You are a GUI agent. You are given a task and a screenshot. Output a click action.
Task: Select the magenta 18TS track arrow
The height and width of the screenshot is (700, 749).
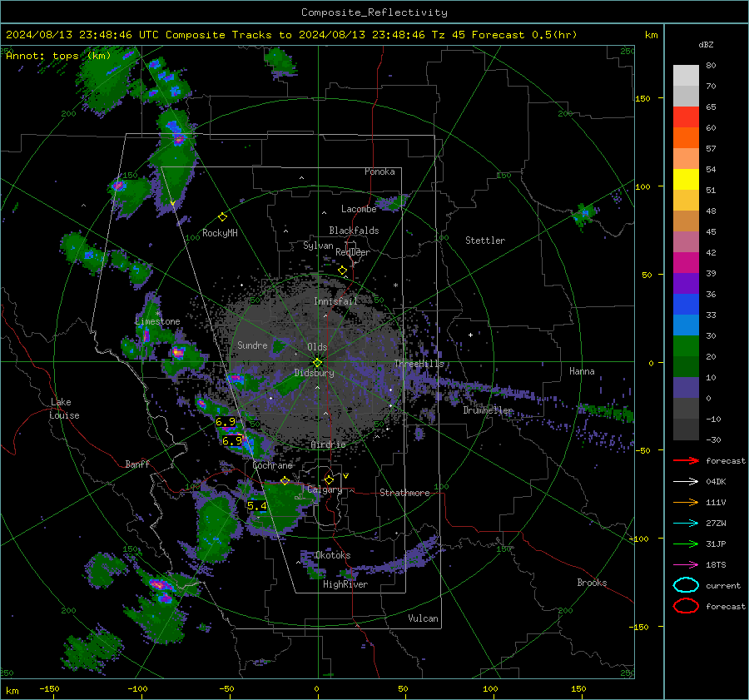point(686,565)
